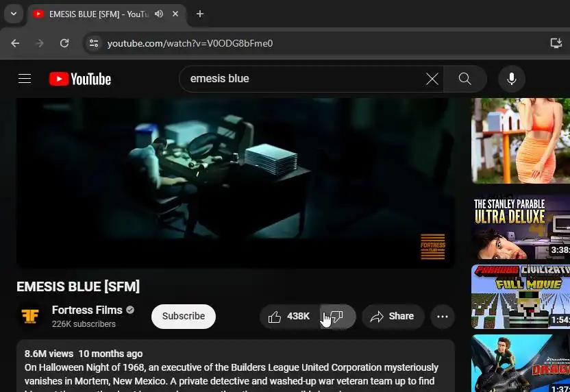The height and width of the screenshot is (392, 570).
Task: Open the Fortress Films channel name link
Action: pos(87,310)
